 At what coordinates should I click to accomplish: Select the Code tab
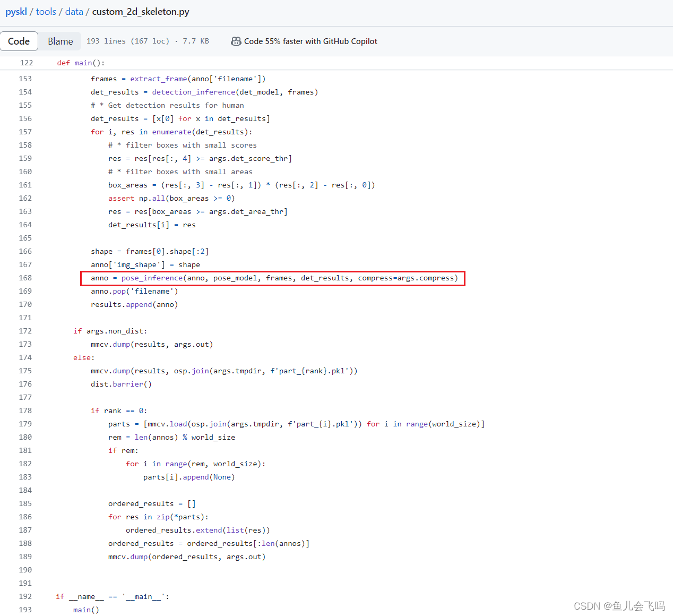[x=19, y=41]
